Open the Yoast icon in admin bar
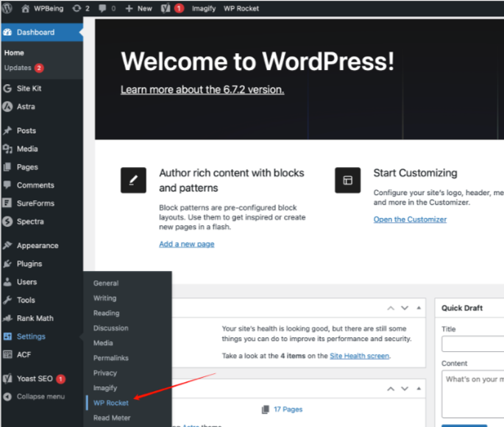504x427 pixels. pos(166,8)
